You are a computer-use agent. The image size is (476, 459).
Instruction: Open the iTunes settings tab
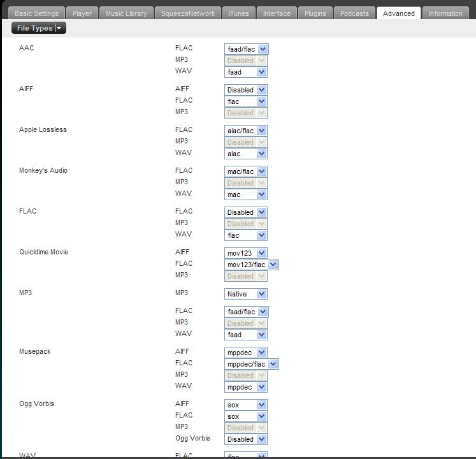point(239,13)
